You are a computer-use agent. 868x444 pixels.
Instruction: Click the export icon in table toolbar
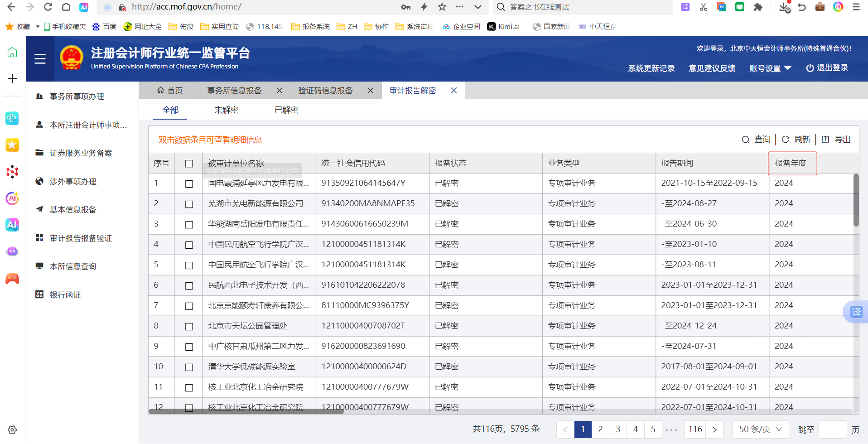pyautogui.click(x=825, y=140)
